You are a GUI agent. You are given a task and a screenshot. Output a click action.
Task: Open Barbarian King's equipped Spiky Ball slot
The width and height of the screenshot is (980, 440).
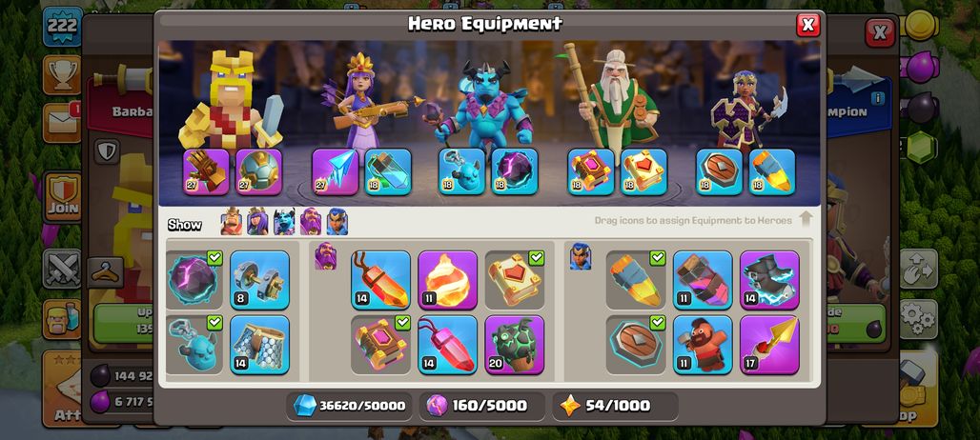tap(258, 171)
